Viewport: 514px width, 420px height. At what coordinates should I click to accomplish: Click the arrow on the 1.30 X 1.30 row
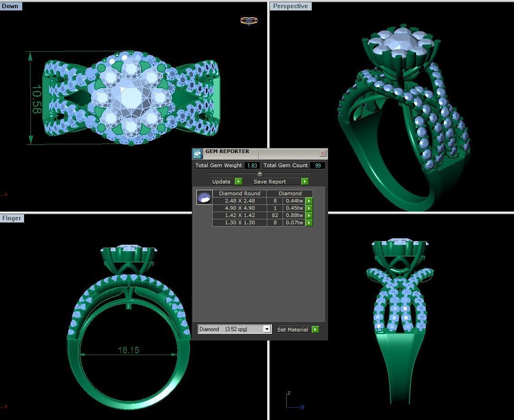pyautogui.click(x=309, y=222)
